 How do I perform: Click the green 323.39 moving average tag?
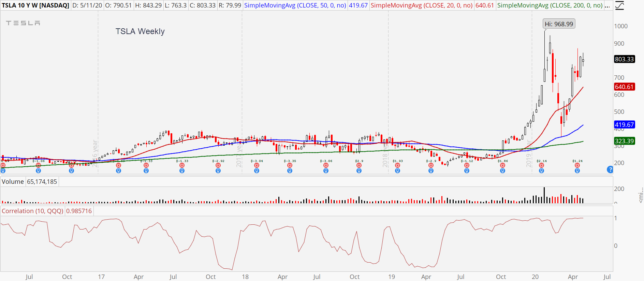624,141
